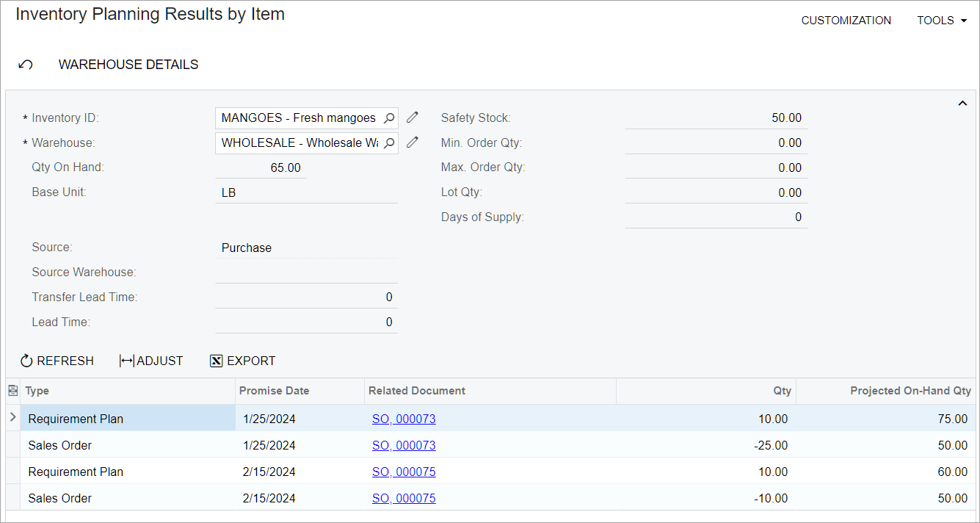This screenshot has width=980, height=523.
Task: Select projected quantity 60.00 cell
Action: click(x=886, y=472)
